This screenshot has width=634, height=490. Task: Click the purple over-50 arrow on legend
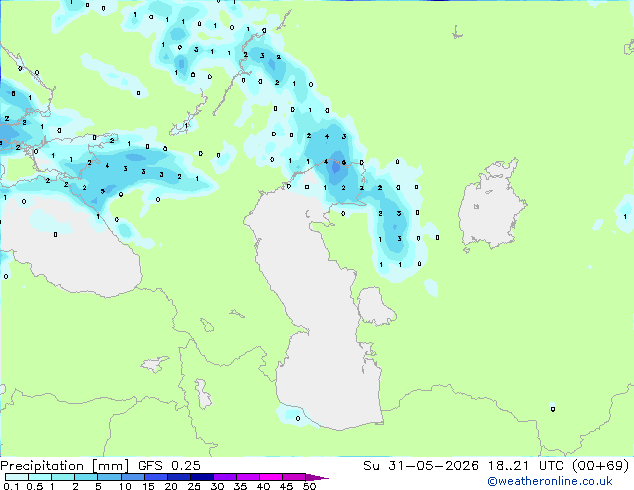click(317, 477)
